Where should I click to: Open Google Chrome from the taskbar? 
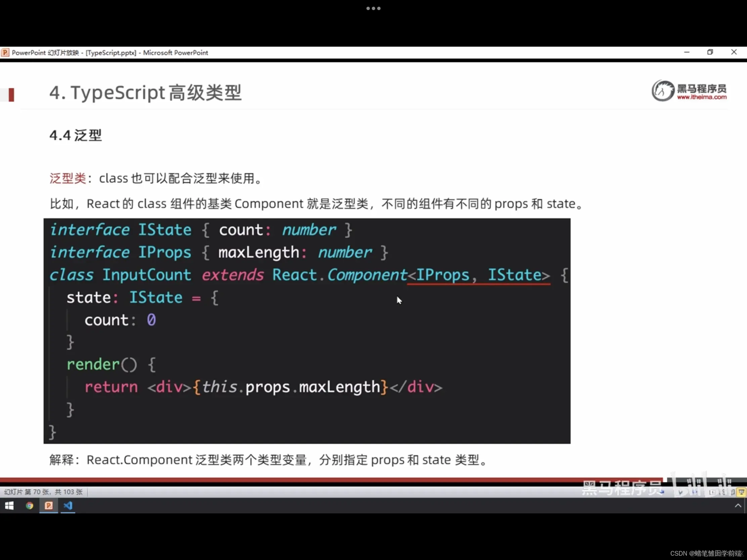pyautogui.click(x=29, y=506)
